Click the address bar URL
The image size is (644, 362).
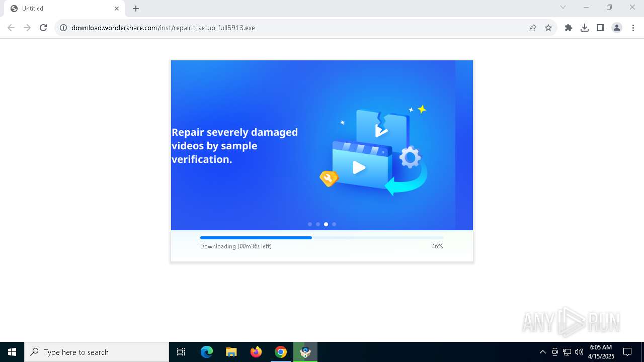163,28
